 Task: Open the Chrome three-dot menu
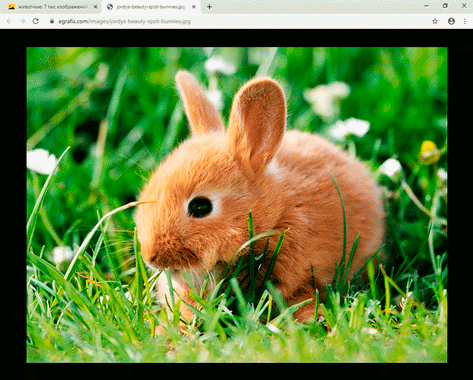(465, 21)
